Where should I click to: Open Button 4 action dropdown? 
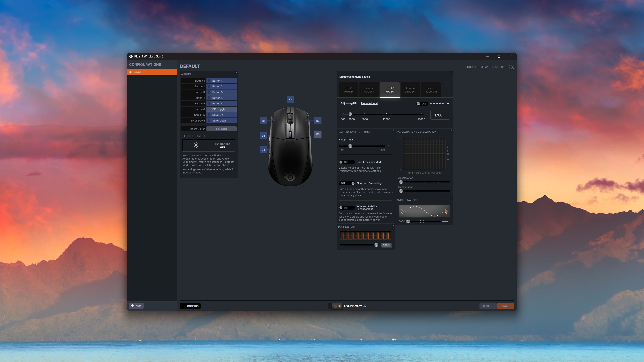pyautogui.click(x=222, y=98)
